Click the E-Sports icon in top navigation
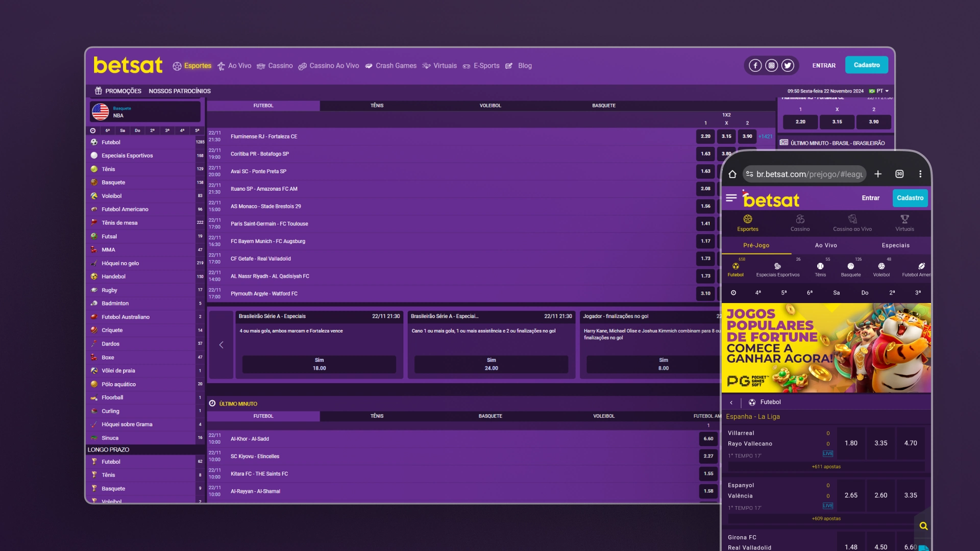Viewport: 980px width, 551px height. (467, 65)
